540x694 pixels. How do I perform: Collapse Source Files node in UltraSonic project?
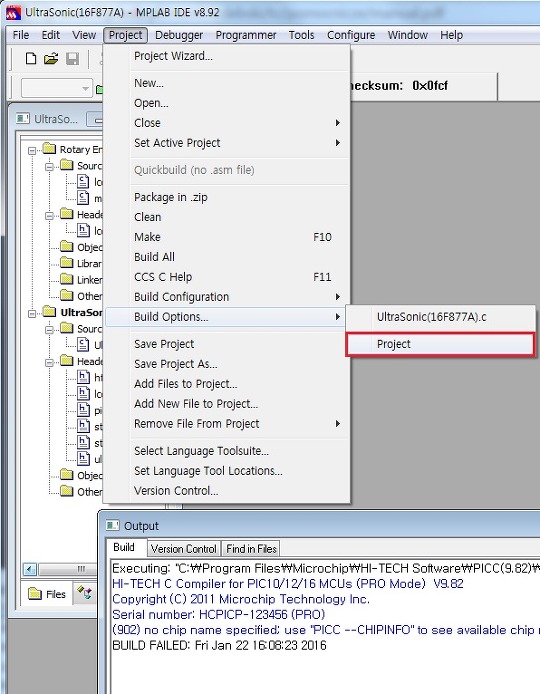tap(49, 330)
